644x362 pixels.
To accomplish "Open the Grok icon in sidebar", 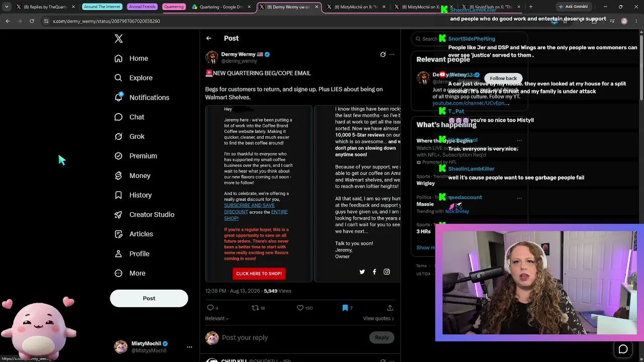I will click(x=118, y=136).
